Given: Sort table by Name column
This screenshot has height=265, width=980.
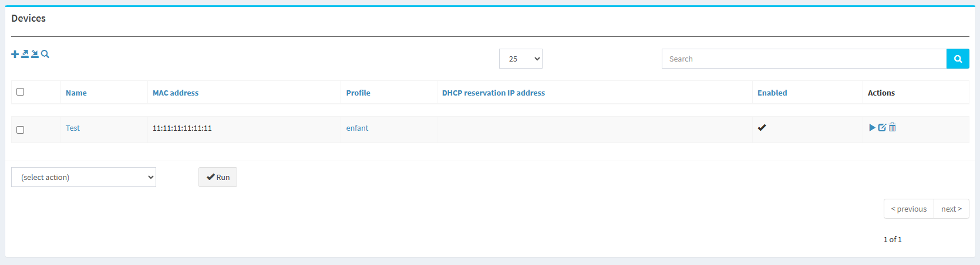Looking at the screenshot, I should [76, 93].
